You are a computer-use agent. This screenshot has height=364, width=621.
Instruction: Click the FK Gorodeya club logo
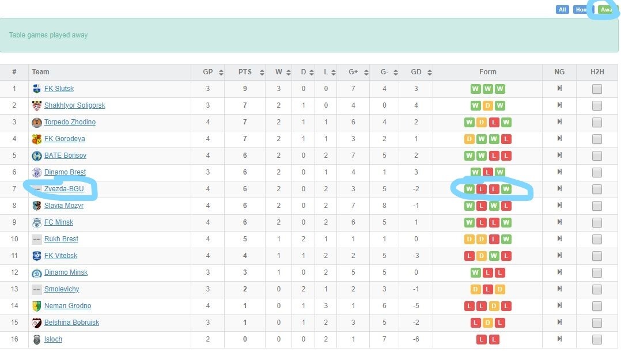(x=37, y=139)
